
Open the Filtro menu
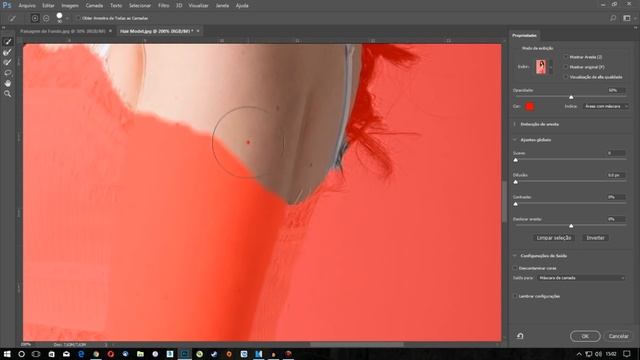click(164, 6)
